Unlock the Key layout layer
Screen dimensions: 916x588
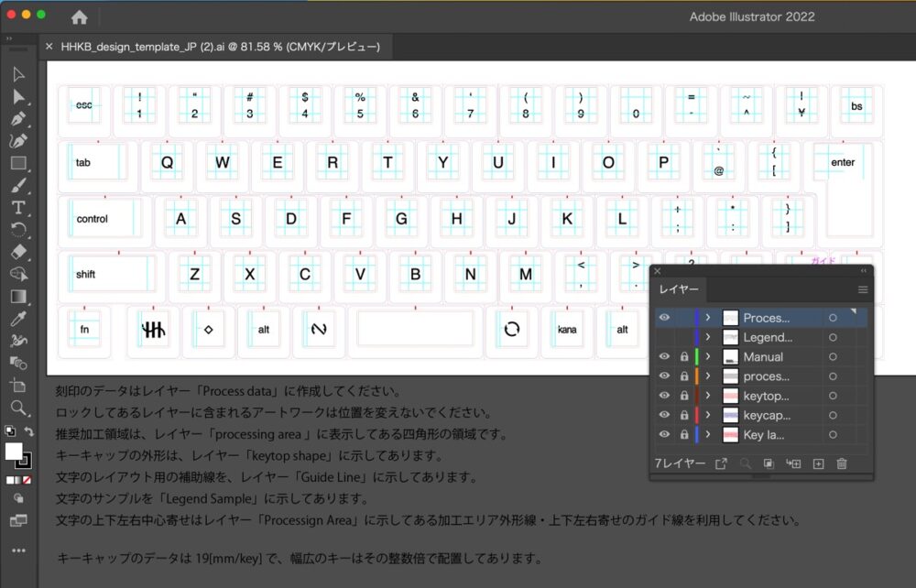pyautogui.click(x=683, y=435)
